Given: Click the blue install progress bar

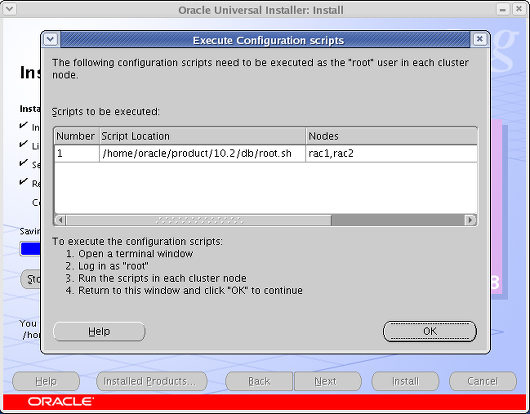Looking at the screenshot, I should coord(30,249).
